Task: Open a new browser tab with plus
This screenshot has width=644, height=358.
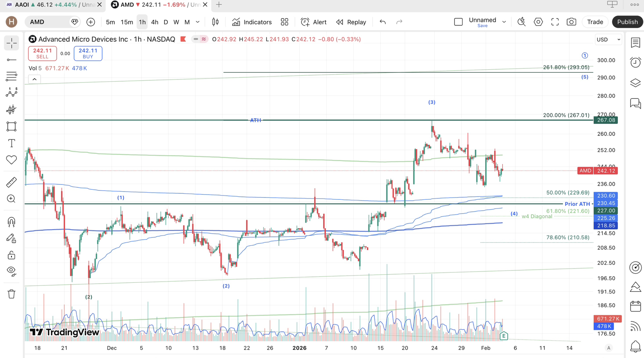Action: coord(219,5)
